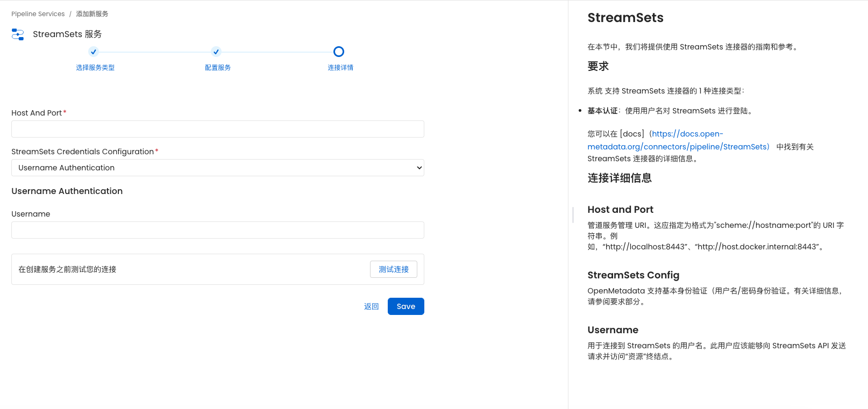Select the 连接详情 step label
The height and width of the screenshot is (409, 868).
pos(340,68)
